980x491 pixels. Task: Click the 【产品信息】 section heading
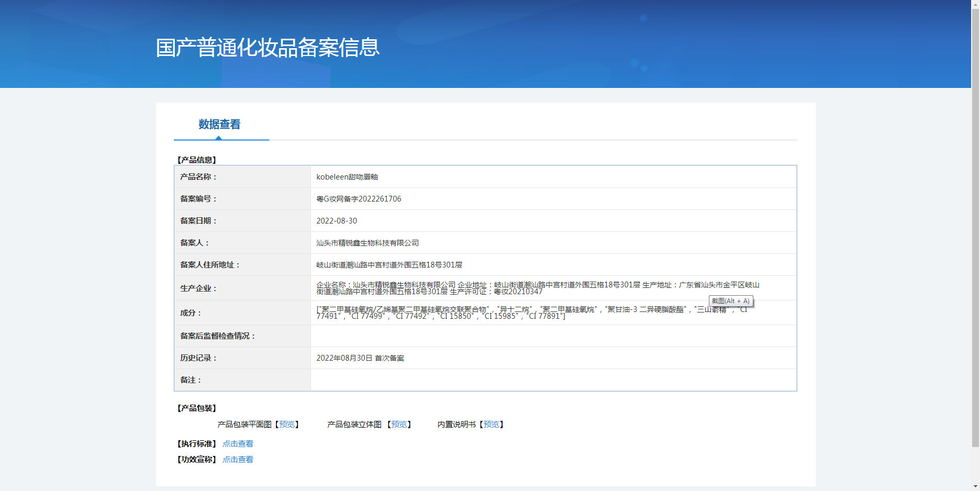[x=196, y=160]
